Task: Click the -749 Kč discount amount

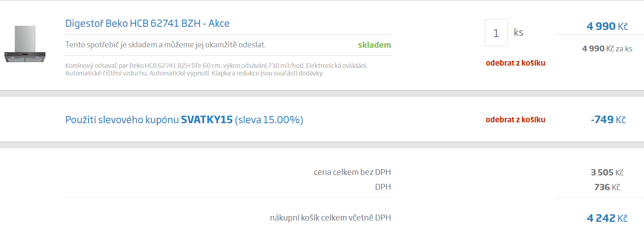Action: [x=608, y=120]
